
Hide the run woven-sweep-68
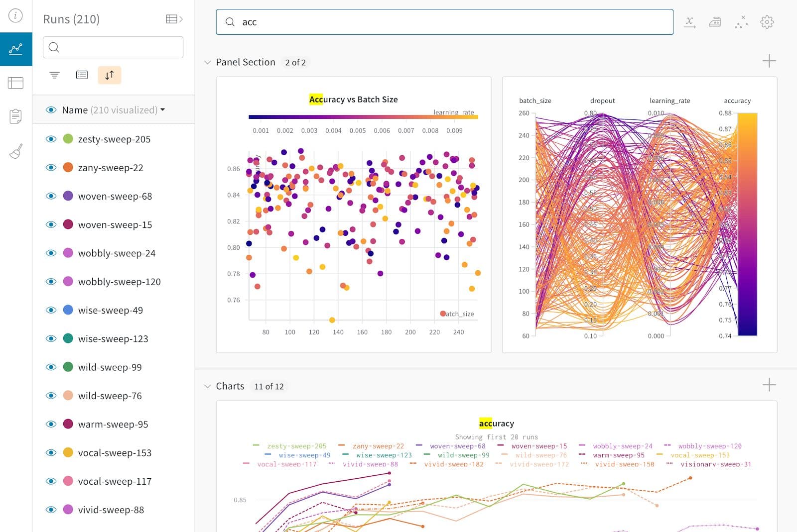[51, 196]
